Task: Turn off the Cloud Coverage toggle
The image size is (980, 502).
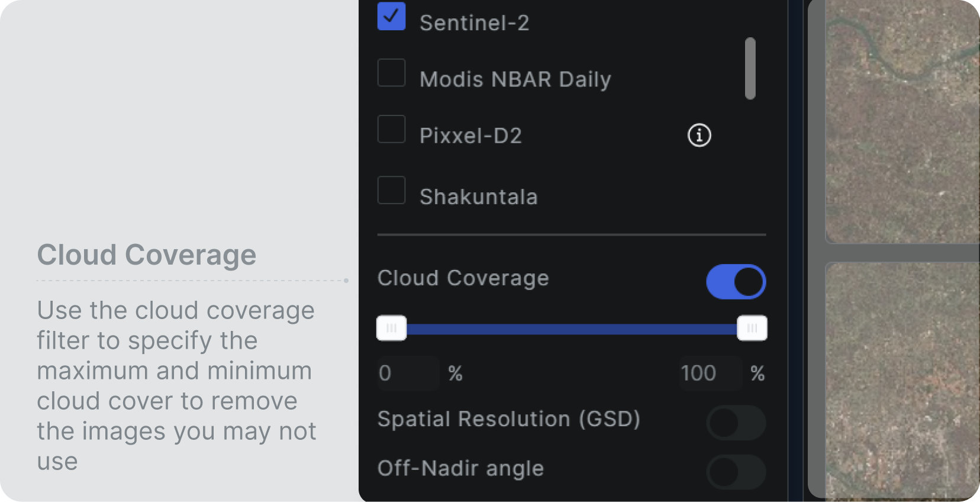Action: (x=736, y=282)
